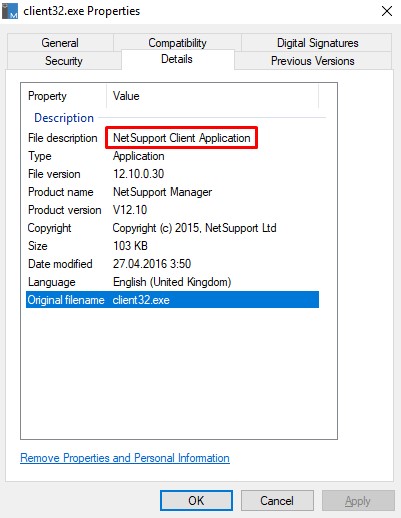Switch to the General tab
This screenshot has width=401, height=518.
(x=60, y=43)
